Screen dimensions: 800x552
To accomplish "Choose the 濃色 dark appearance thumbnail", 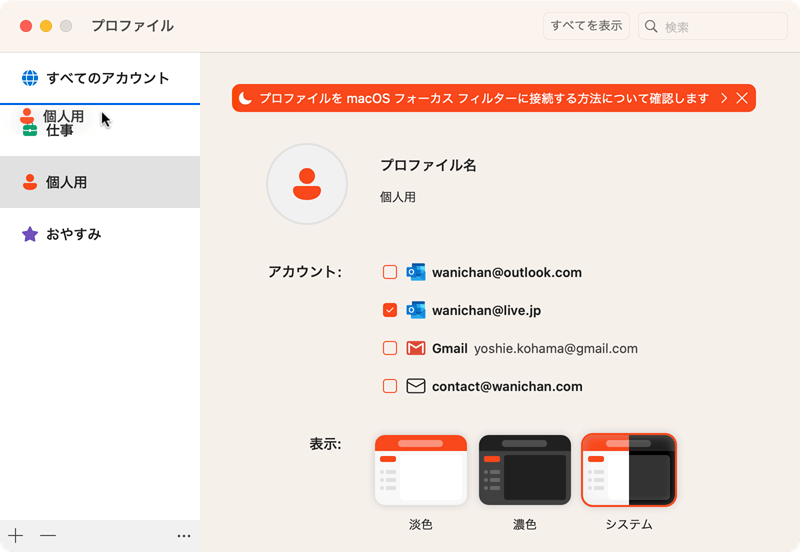I will pos(524,470).
